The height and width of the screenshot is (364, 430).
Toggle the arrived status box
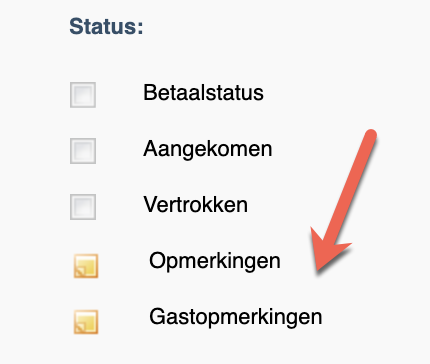(x=83, y=151)
